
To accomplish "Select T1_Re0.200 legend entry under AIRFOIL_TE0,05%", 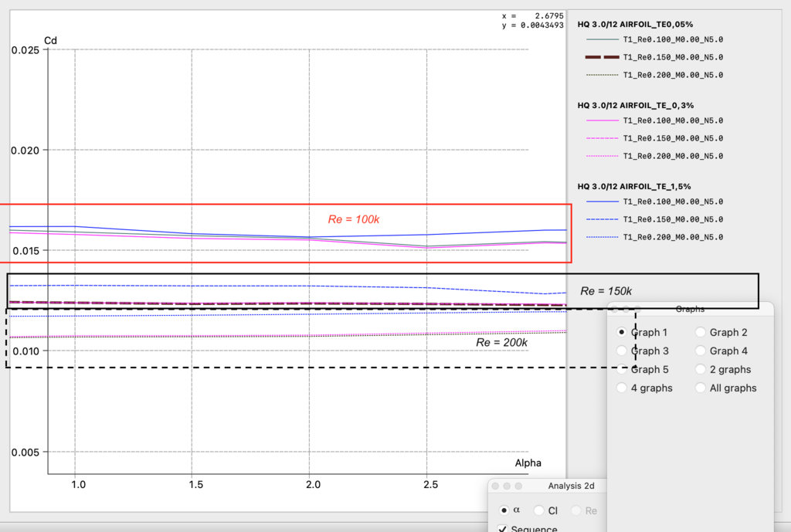I will coord(672,75).
